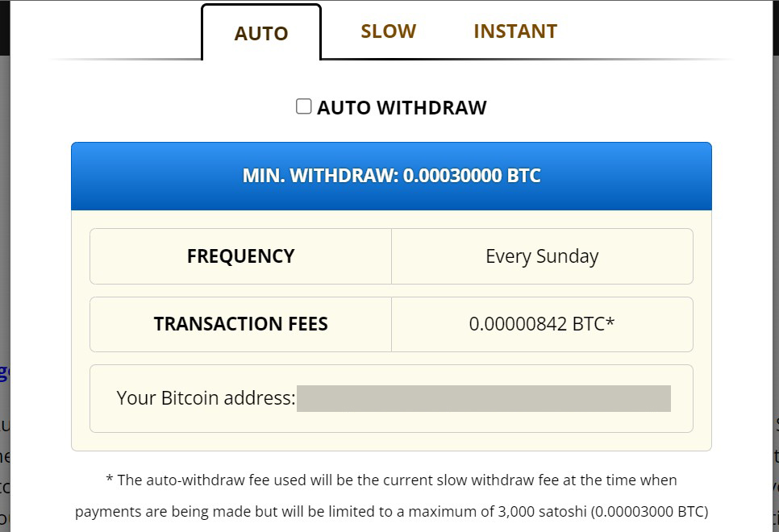
Task: Click the '0.00000842 BTC*' fee value
Action: (x=541, y=323)
